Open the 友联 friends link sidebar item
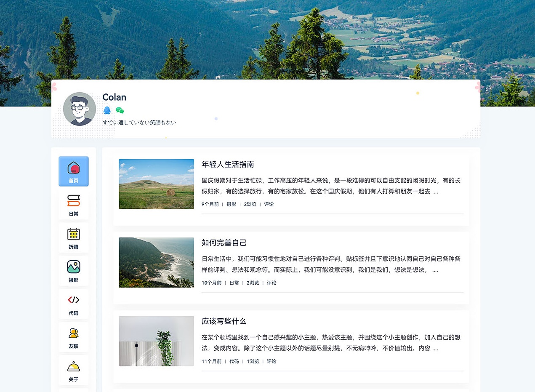Viewport: 535px width, 392px height. (74, 337)
